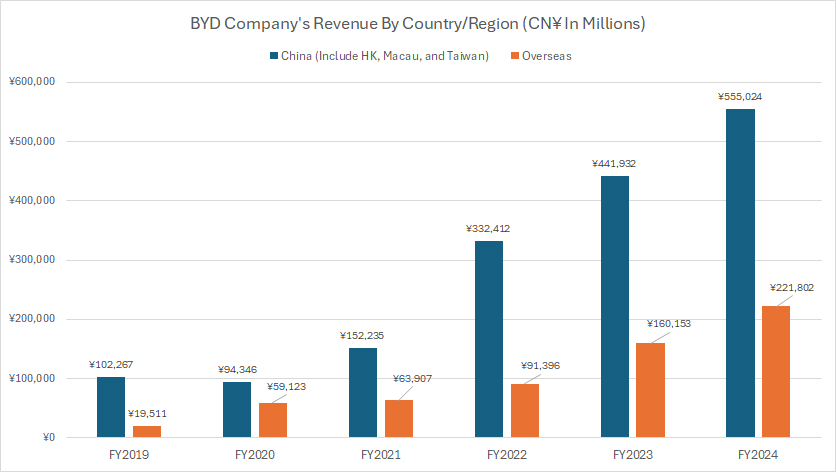Click the ¥102,267 data label
Image resolution: width=836 pixels, height=472 pixels.
tap(111, 365)
